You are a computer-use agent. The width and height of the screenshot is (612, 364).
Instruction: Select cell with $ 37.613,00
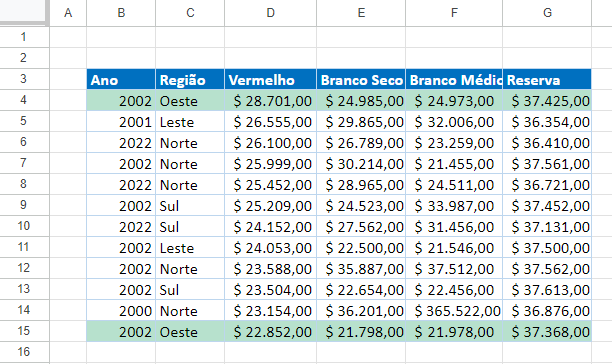pyautogui.click(x=547, y=290)
